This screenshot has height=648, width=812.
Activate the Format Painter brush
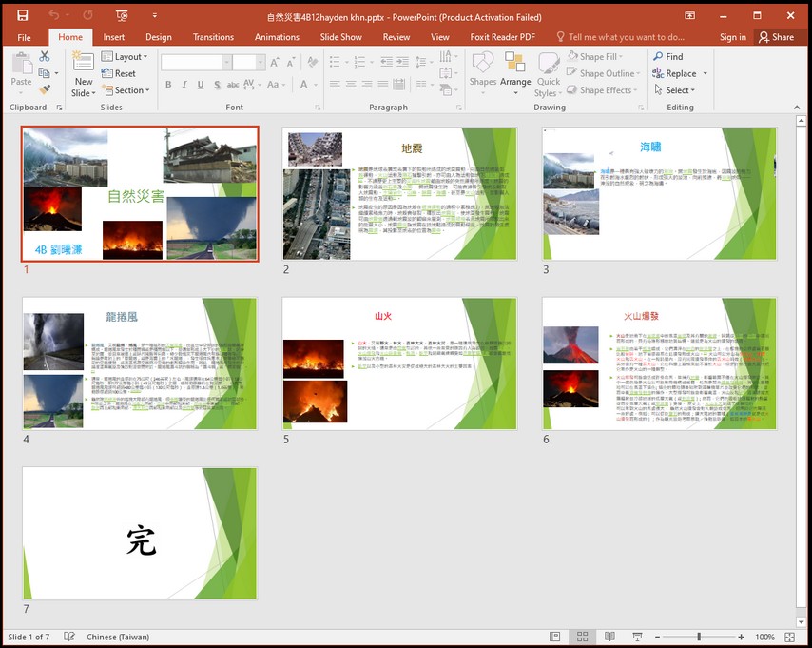pyautogui.click(x=45, y=89)
